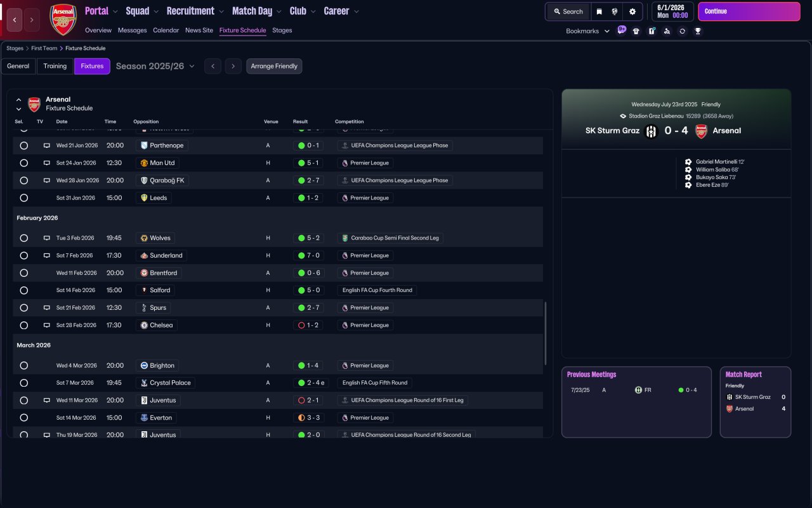Tick the Brighton fixture selection circle
812x508 pixels.
pyautogui.click(x=24, y=366)
